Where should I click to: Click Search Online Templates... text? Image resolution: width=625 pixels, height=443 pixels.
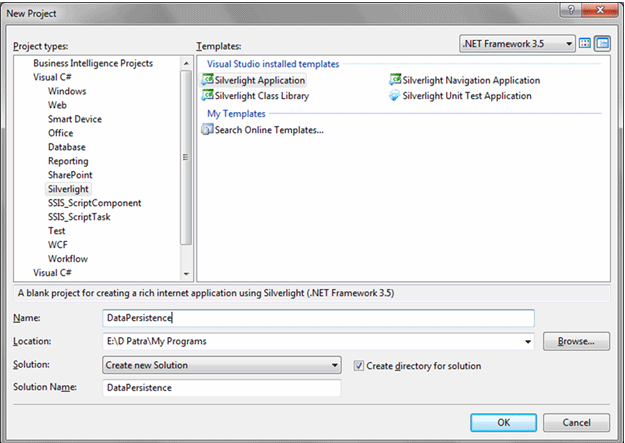click(x=269, y=130)
